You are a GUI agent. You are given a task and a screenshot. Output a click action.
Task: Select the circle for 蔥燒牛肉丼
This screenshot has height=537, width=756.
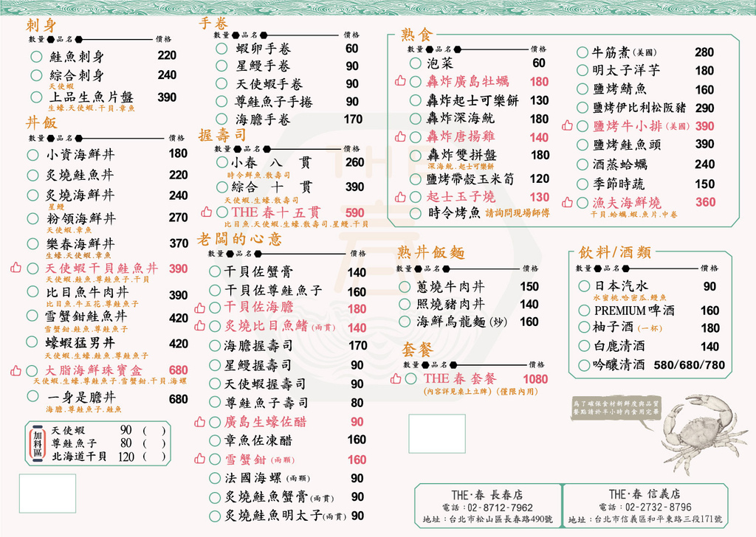pos(405,287)
